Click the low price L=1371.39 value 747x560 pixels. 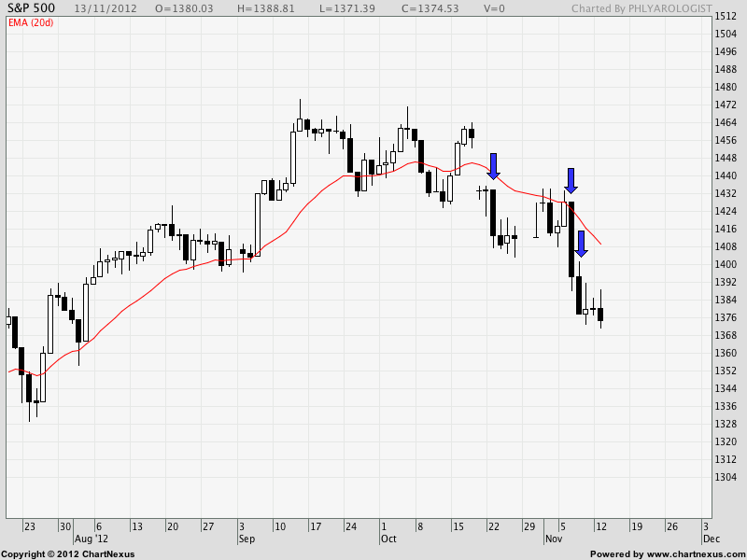click(x=358, y=9)
